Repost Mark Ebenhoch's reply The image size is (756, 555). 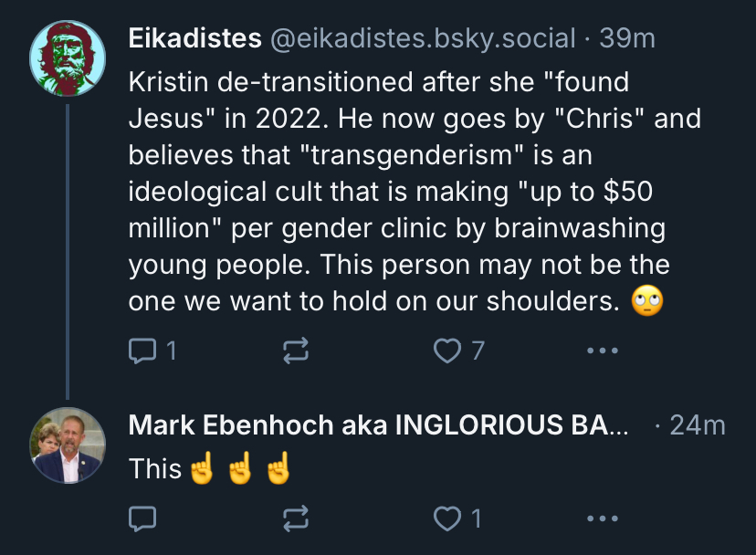(x=296, y=518)
